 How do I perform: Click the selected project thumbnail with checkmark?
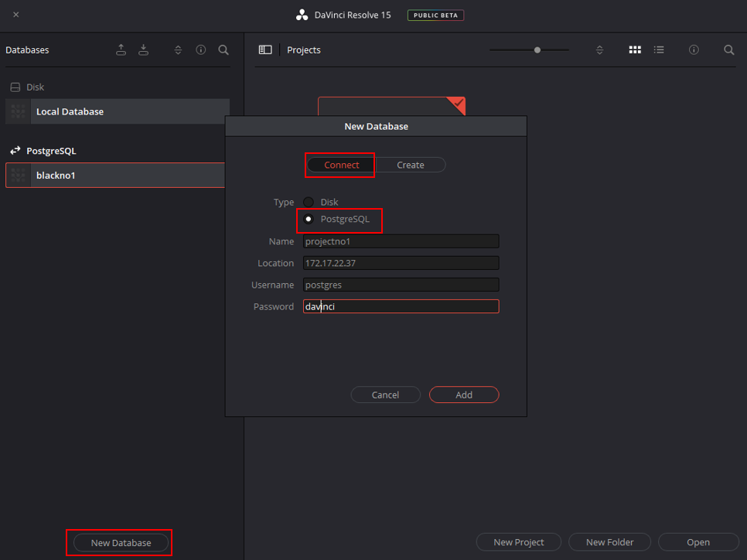[x=391, y=106]
